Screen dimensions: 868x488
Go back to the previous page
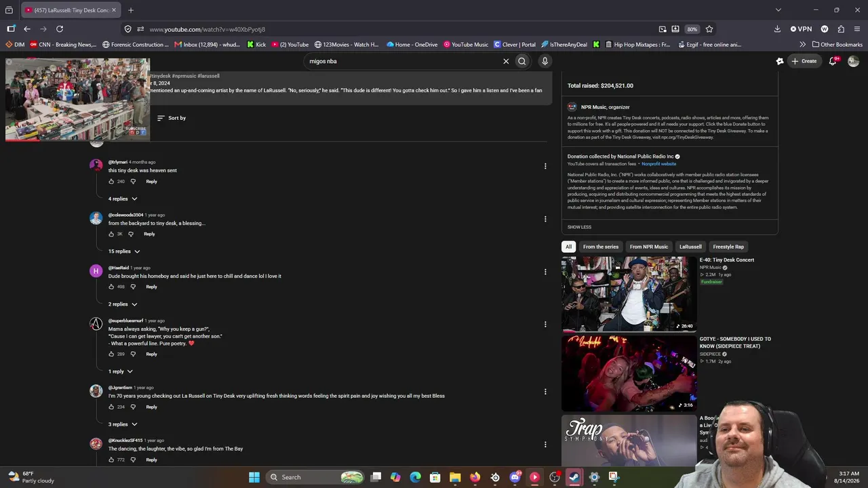pyautogui.click(x=27, y=29)
